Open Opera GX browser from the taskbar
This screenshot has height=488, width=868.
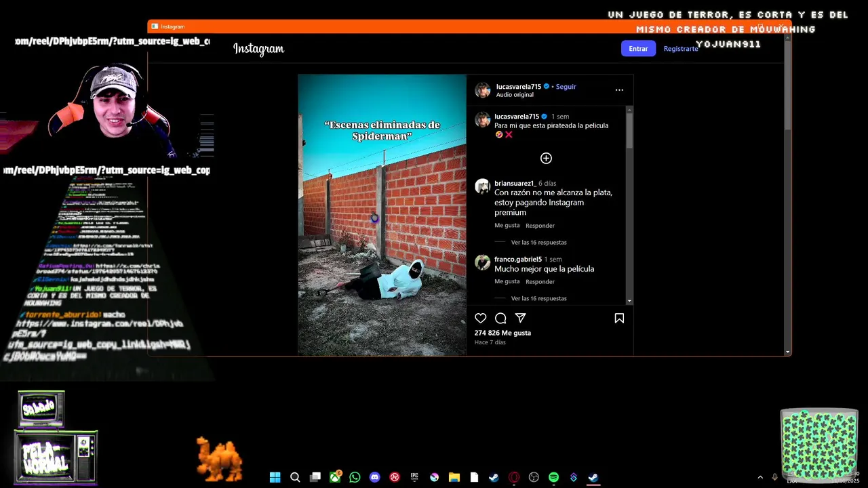[x=514, y=477]
